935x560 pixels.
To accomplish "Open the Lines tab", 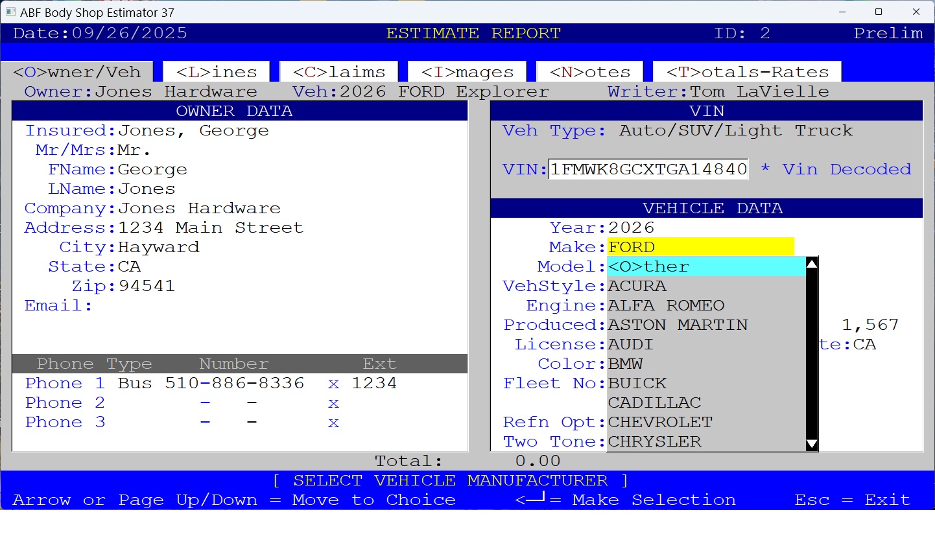I will tap(217, 72).
